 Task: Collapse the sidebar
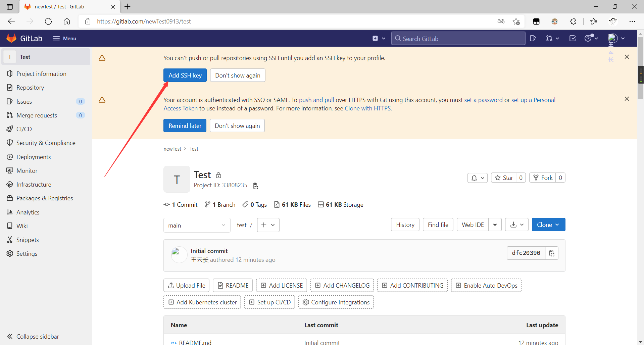pos(33,336)
